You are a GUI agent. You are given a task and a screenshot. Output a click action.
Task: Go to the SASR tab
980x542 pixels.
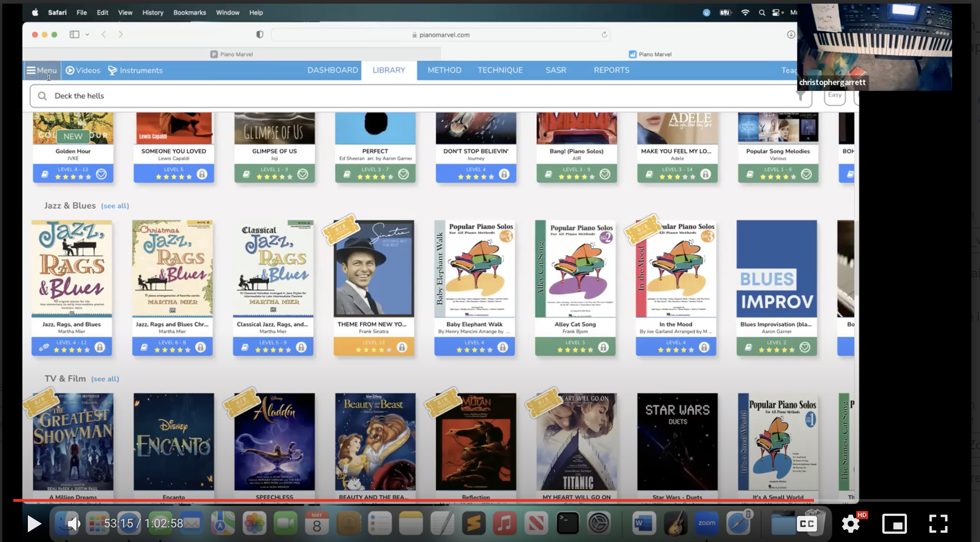point(556,70)
